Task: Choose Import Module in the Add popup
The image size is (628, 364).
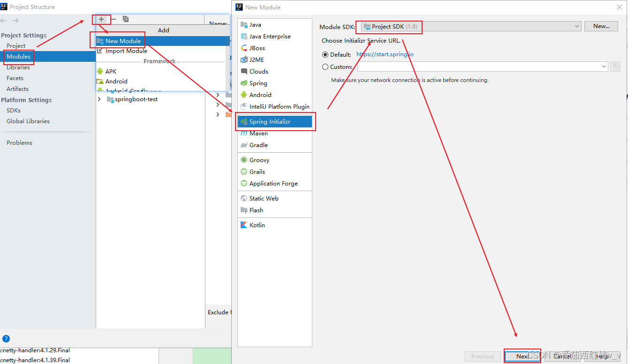Action: click(163, 51)
